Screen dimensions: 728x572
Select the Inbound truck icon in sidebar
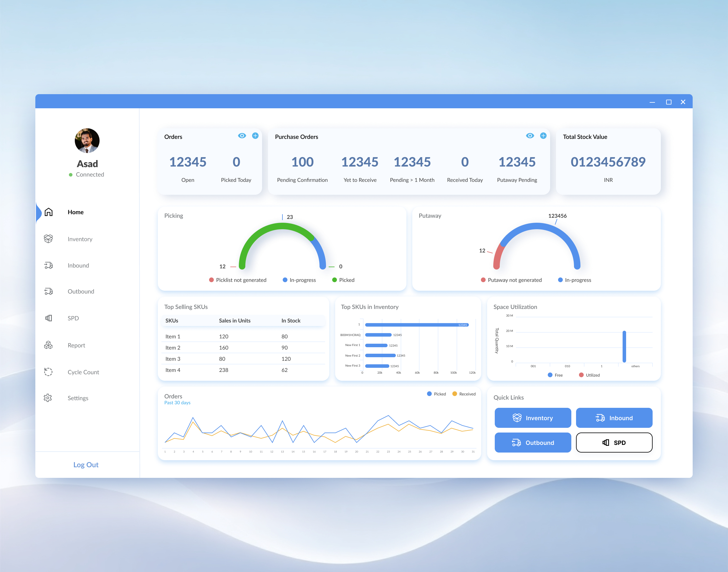[48, 265]
